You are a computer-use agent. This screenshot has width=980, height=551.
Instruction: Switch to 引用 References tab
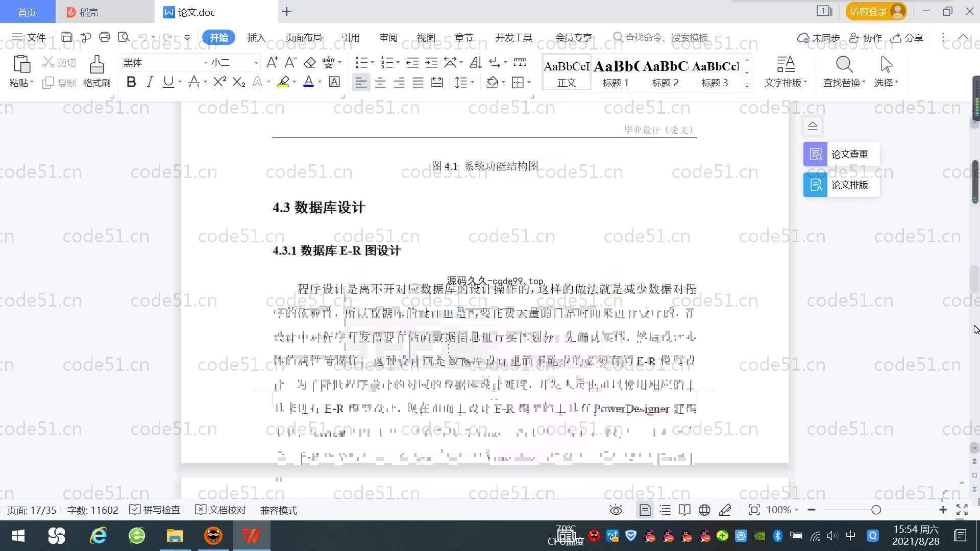click(350, 37)
